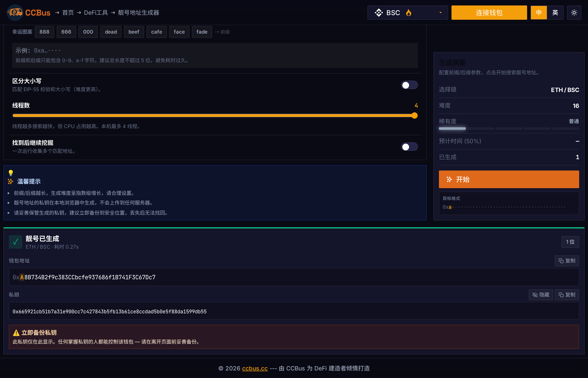Screen dimensions: 588x378
Task: Click the 连接钱包 button
Action: [489, 13]
